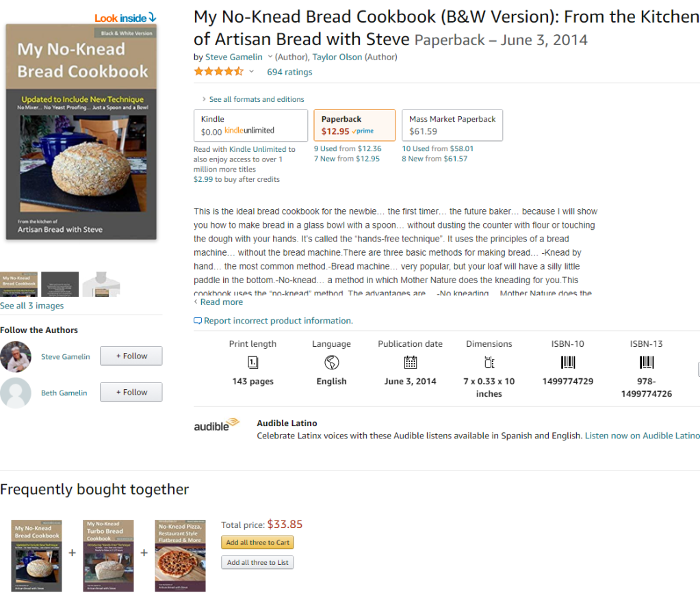Screen dimensions: 700x593
Task: Select the Mass Market Paperback format
Action: (x=452, y=125)
